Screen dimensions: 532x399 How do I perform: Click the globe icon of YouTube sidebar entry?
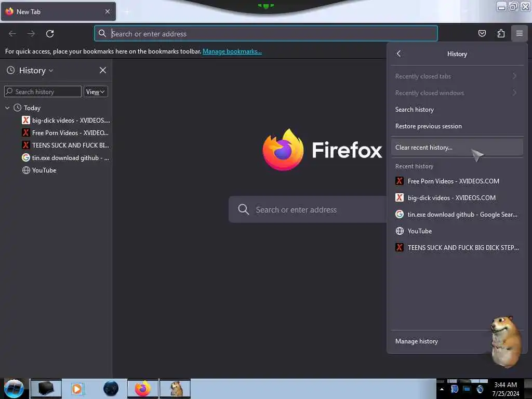[26, 170]
